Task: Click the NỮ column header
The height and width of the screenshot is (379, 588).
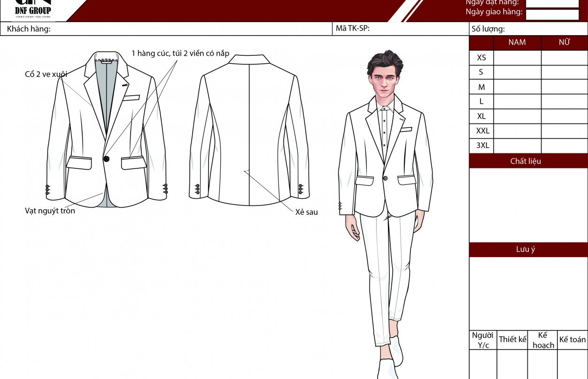Action: coord(564,43)
